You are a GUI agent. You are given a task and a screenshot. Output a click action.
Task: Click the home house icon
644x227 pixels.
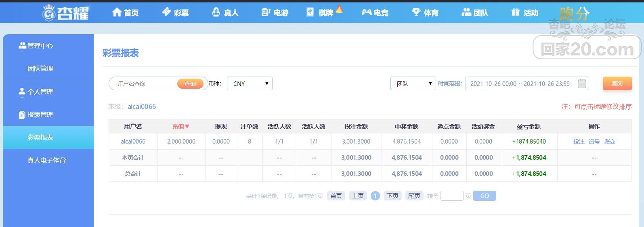point(117,12)
